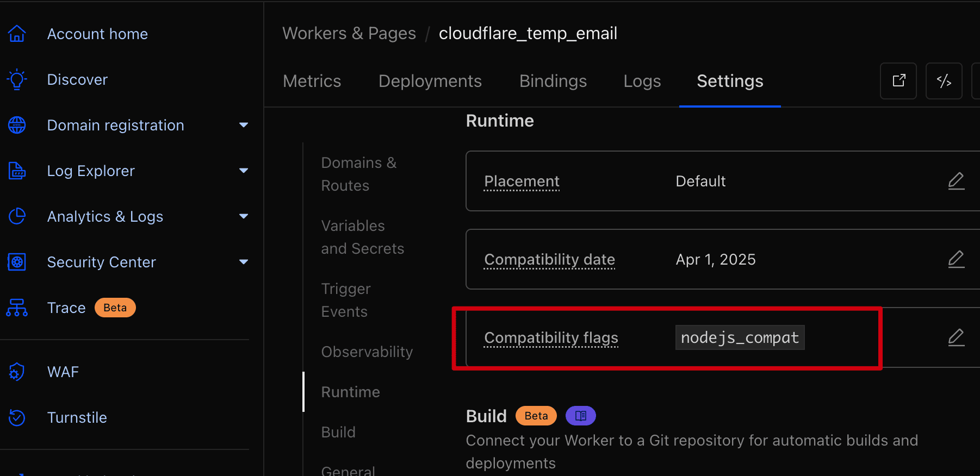Open the WAF shield section

click(63, 372)
